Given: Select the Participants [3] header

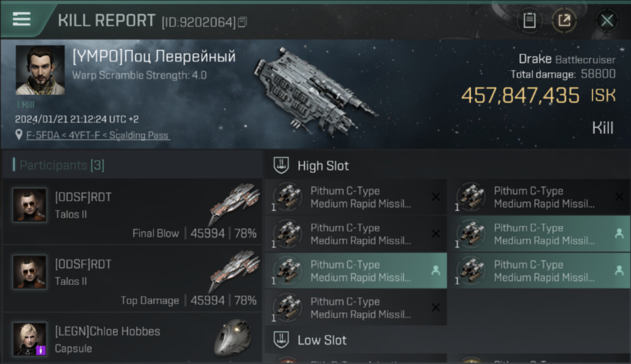Looking at the screenshot, I should tap(62, 165).
